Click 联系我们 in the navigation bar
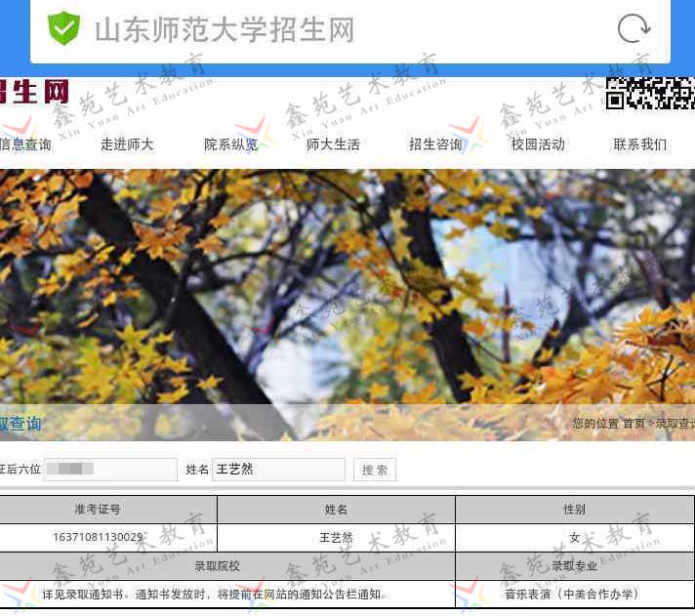This screenshot has width=695, height=616. [640, 144]
